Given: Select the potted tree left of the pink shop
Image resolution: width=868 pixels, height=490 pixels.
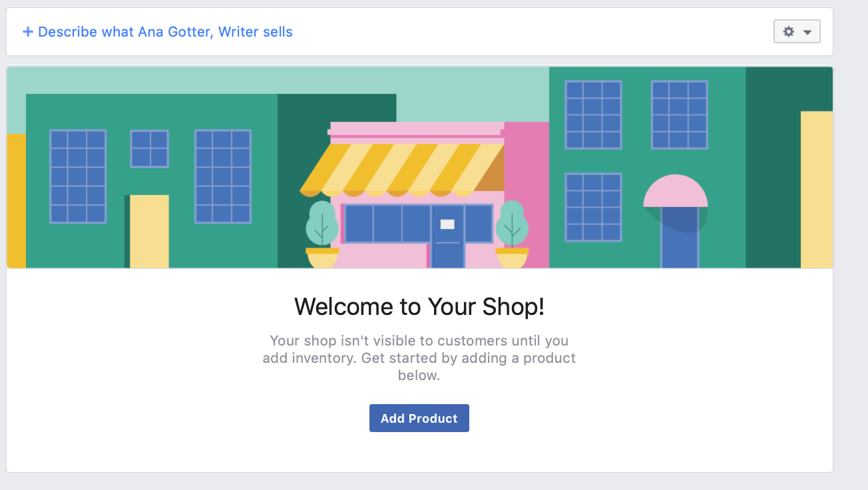Looking at the screenshot, I should (322, 234).
